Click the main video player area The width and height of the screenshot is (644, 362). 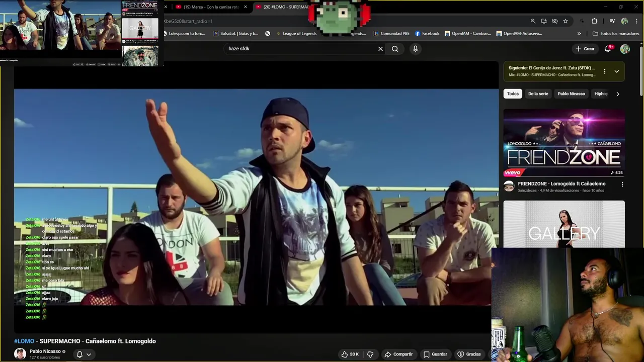click(x=256, y=197)
